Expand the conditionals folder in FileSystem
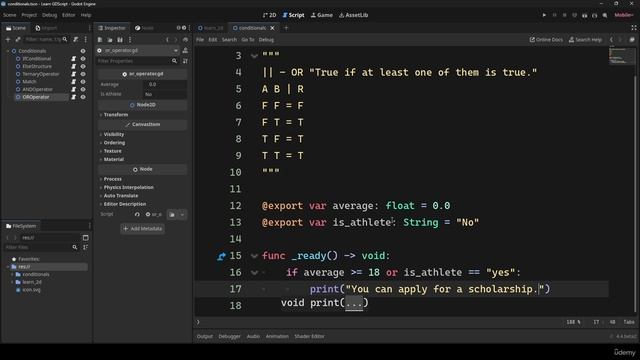 pyautogui.click(x=12, y=274)
